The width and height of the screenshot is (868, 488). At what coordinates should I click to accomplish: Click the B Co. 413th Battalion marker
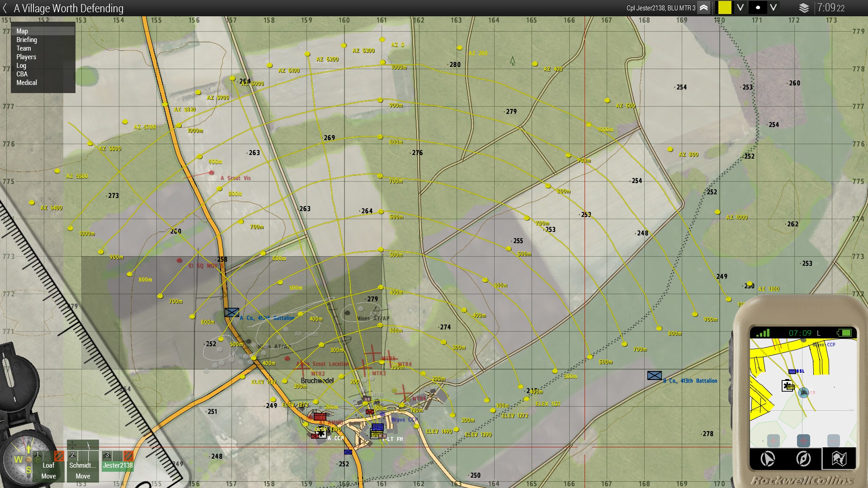[654, 375]
